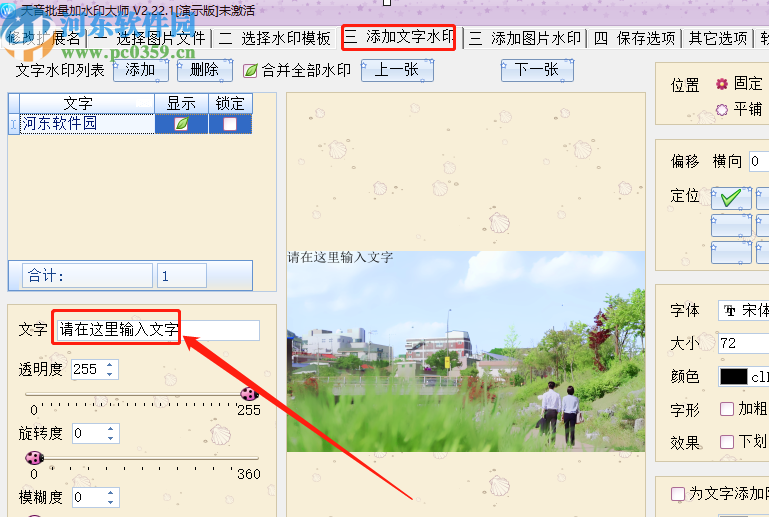This screenshot has width=769, height=517.
Task: Click the bottom-left 定位 anchor button
Action: click(x=731, y=252)
